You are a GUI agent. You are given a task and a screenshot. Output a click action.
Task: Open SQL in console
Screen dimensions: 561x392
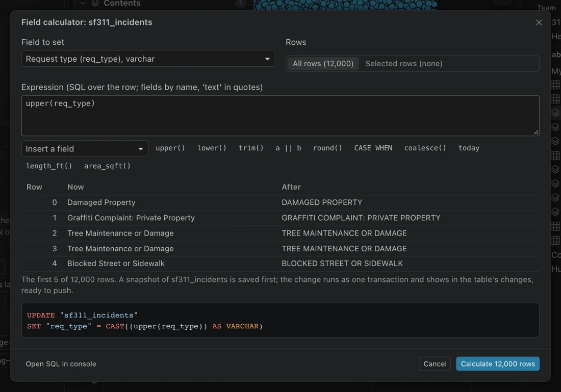(61, 364)
